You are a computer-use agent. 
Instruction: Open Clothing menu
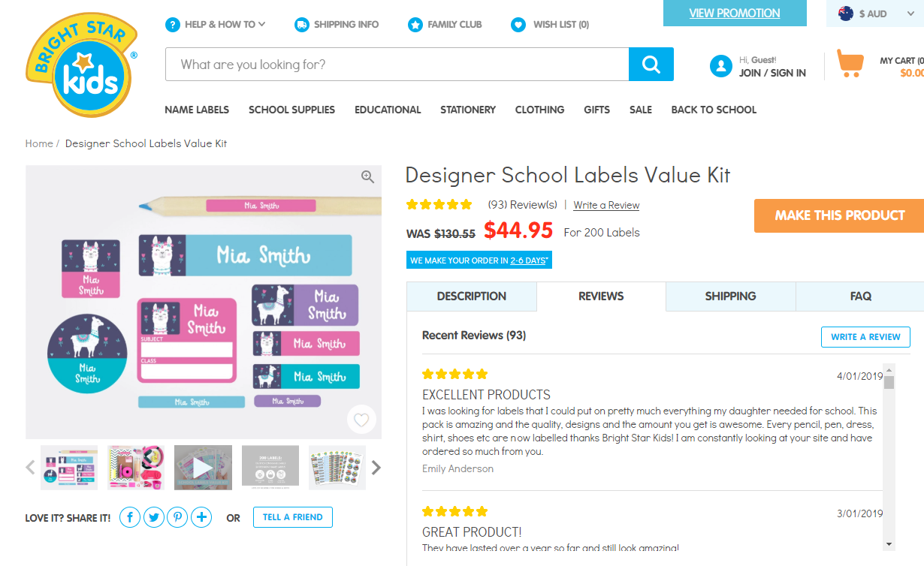tap(539, 110)
